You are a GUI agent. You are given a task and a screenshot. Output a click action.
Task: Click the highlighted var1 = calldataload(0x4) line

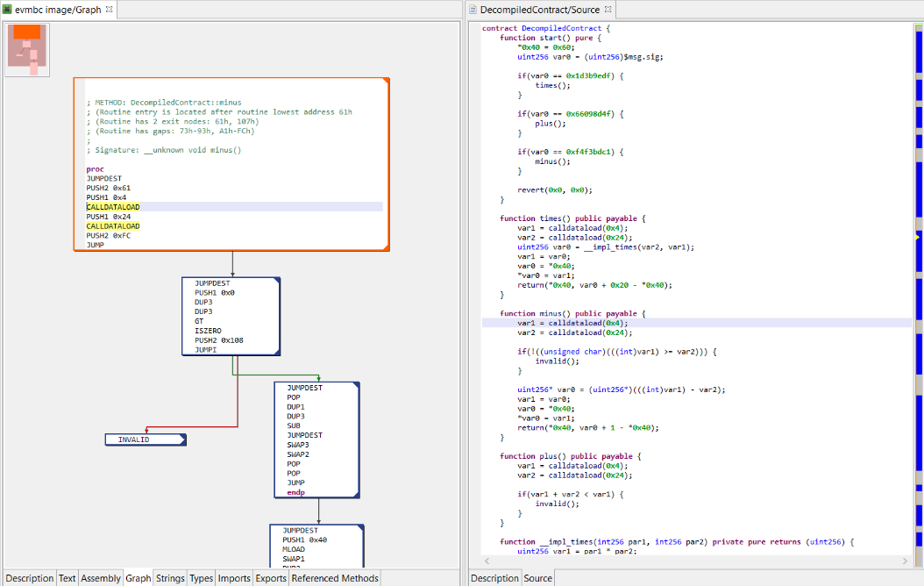pyautogui.click(x=697, y=323)
